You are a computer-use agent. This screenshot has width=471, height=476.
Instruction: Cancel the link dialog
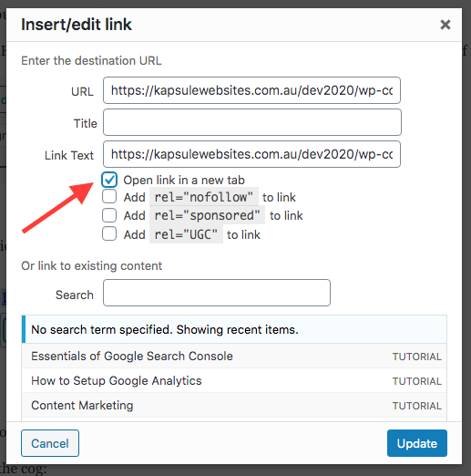click(50, 443)
